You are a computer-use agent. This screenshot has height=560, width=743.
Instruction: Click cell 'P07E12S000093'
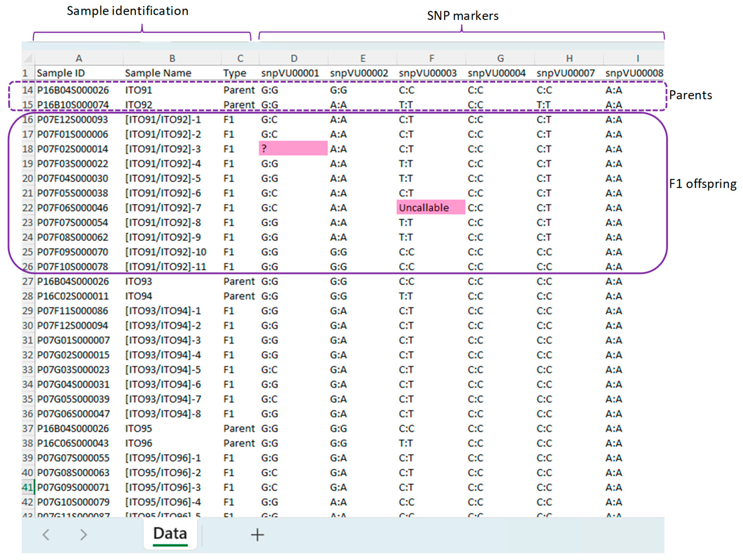pos(73,120)
